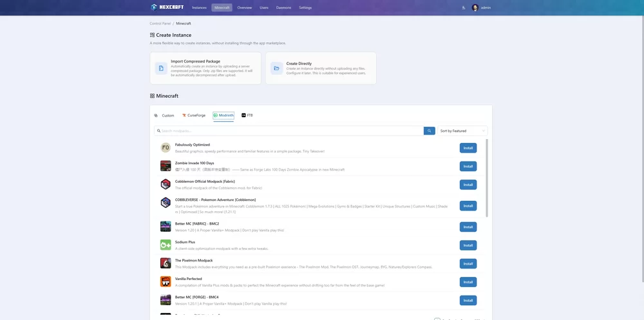Click the Better MC [FABRIC] - BMC2 title
This screenshot has height=320, width=644.
coord(197,223)
